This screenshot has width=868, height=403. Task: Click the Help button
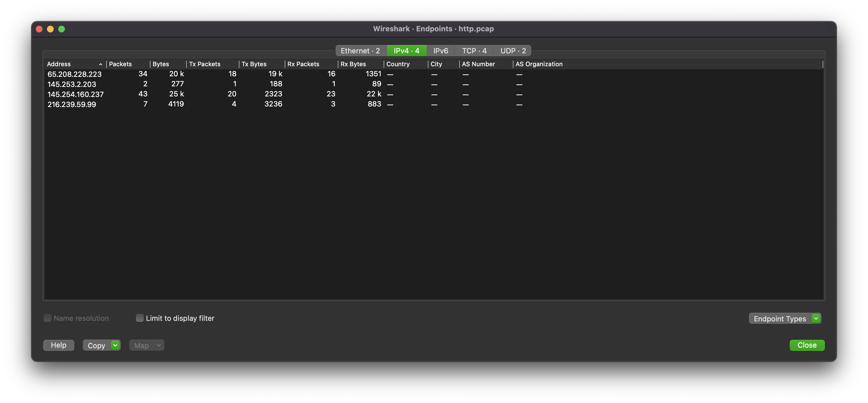click(x=59, y=345)
